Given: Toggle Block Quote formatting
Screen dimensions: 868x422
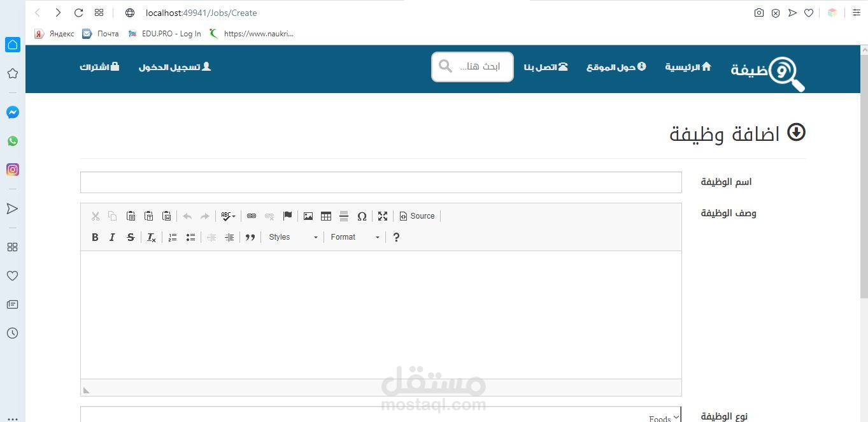Looking at the screenshot, I should 250,237.
